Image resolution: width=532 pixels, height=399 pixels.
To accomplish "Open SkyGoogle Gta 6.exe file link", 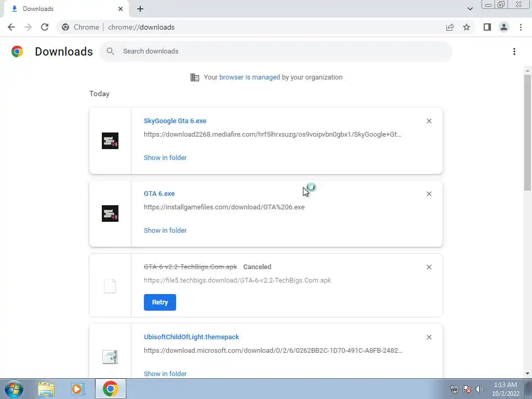I will pyautogui.click(x=175, y=121).
